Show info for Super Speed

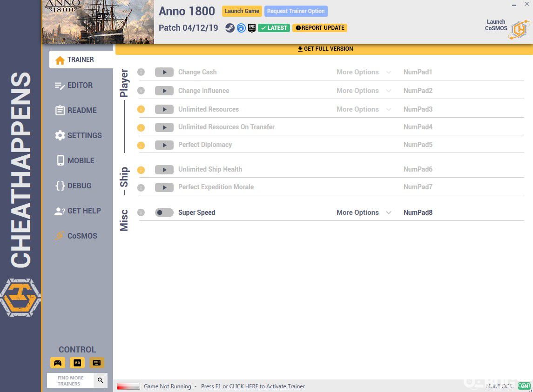click(x=141, y=213)
